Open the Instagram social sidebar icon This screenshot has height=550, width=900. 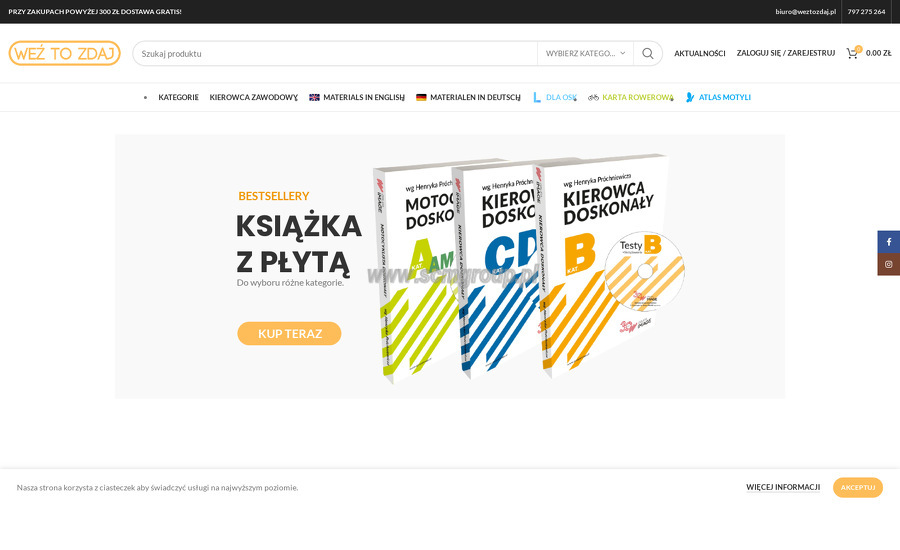[889, 265]
